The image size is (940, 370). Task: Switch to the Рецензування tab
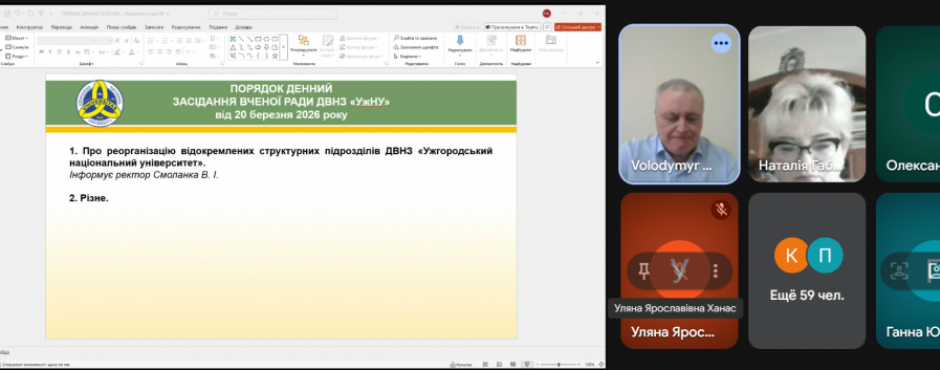pyautogui.click(x=186, y=27)
